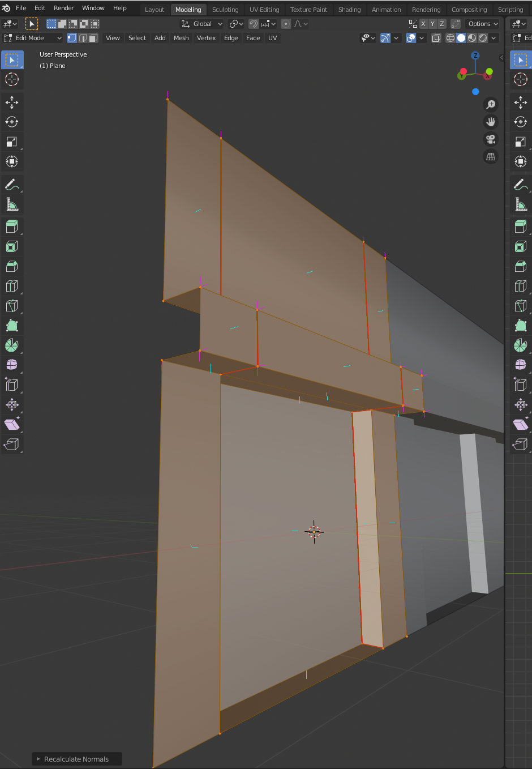Activate the Spin tool in the left toolbar
This screenshot has height=769, width=532.
click(x=12, y=345)
